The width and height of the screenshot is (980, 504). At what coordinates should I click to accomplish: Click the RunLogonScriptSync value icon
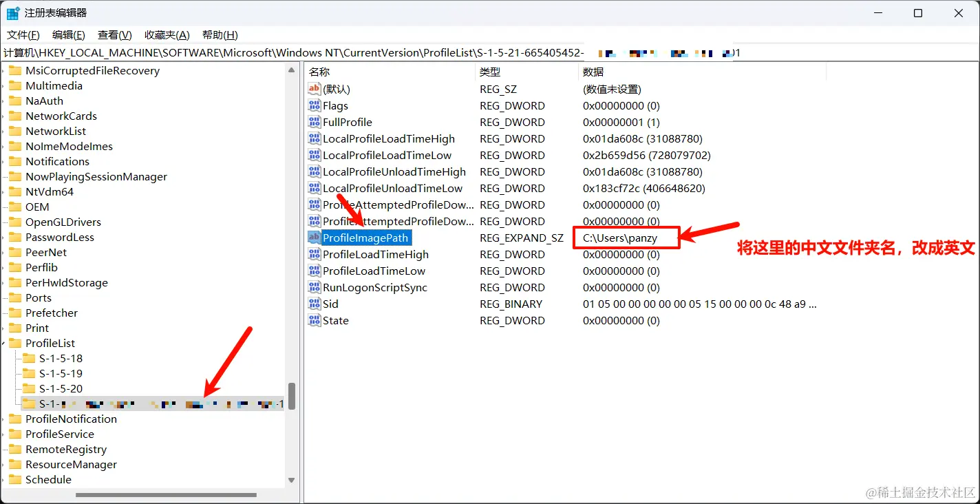tap(314, 287)
